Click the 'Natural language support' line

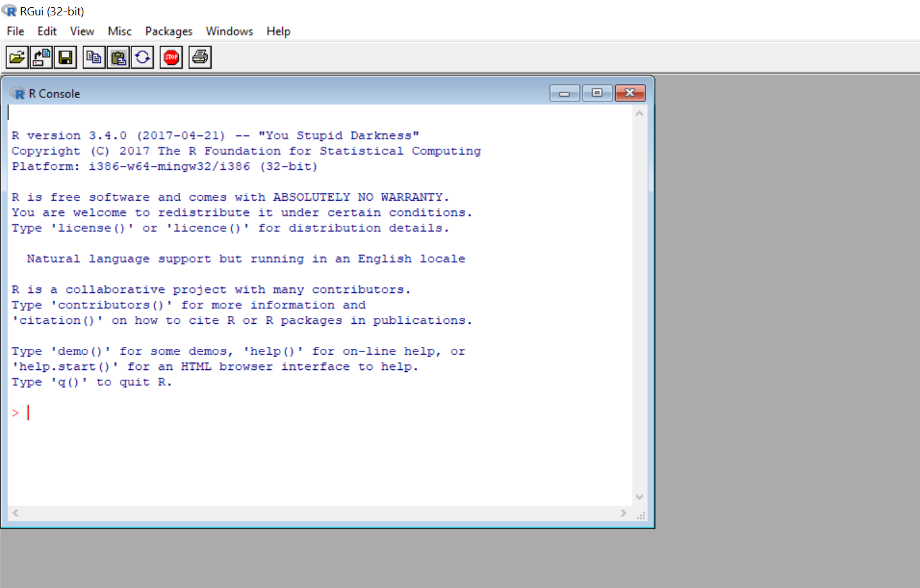(246, 259)
